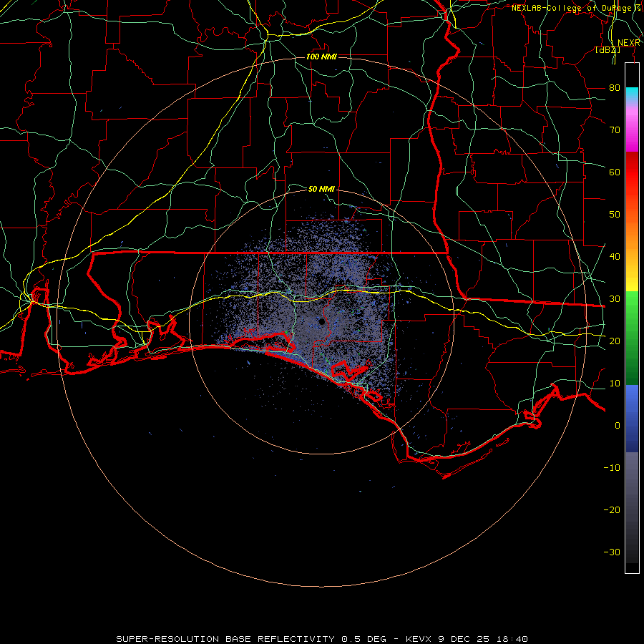Click the 9 DEC 25 date text
This screenshot has height=644, width=644.
tap(463, 639)
